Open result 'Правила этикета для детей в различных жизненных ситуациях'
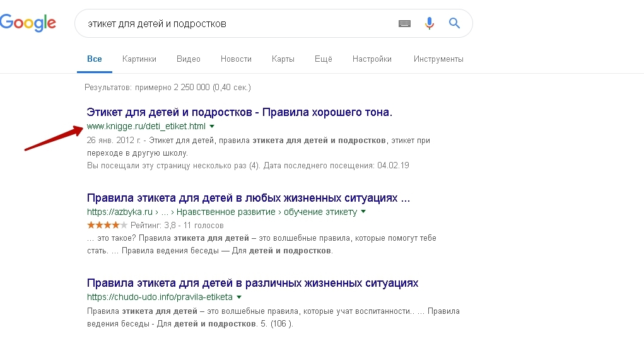 252,283
